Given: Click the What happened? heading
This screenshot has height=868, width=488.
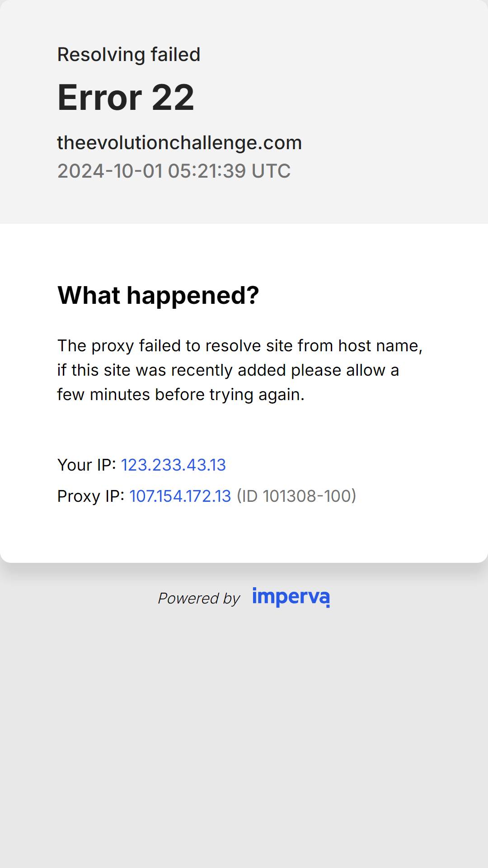Looking at the screenshot, I should (x=158, y=295).
